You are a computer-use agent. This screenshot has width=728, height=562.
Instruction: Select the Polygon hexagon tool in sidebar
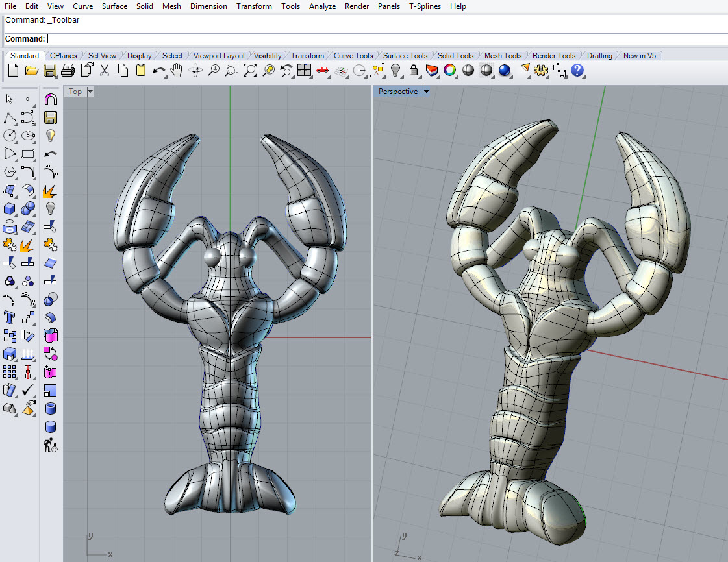(x=9, y=172)
